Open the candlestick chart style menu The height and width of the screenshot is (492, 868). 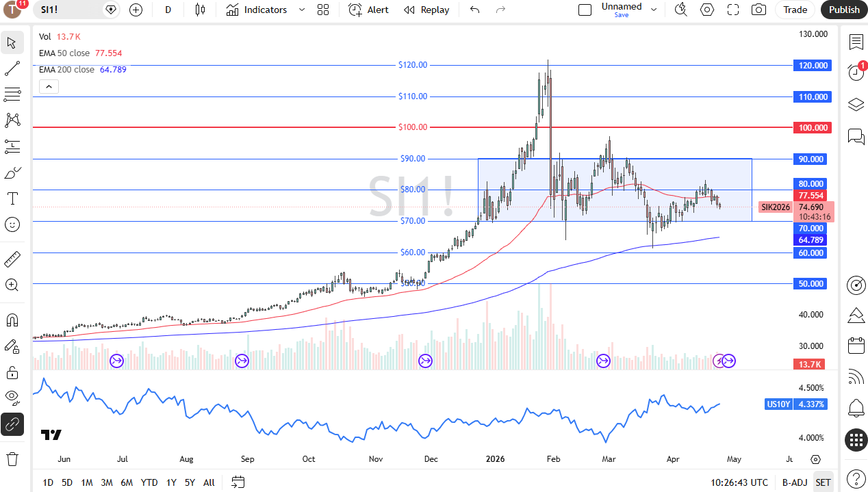pyautogui.click(x=200, y=10)
